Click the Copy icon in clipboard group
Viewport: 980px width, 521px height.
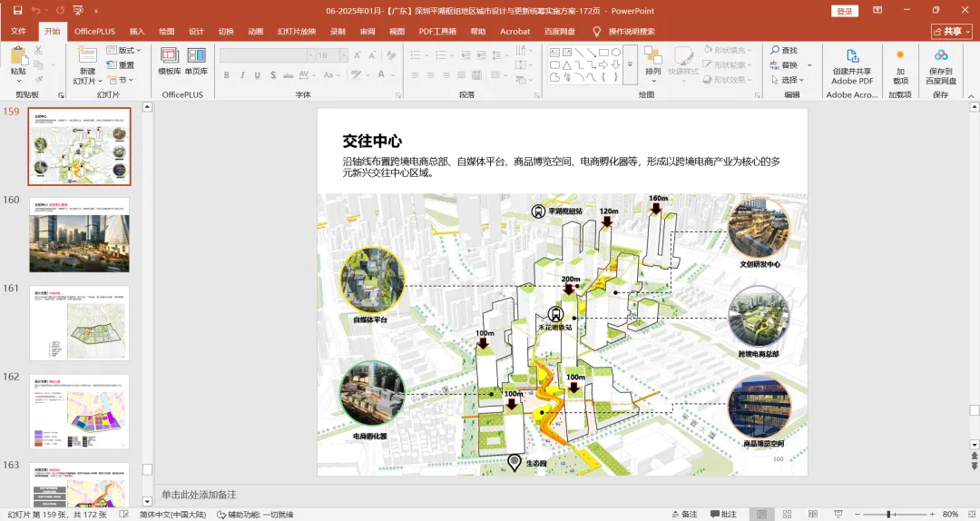39,64
